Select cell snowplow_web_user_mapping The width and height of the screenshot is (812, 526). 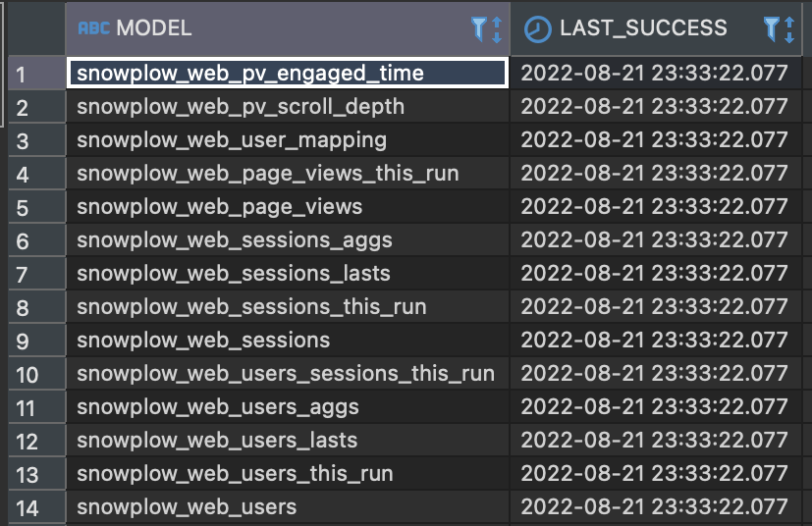(288, 139)
